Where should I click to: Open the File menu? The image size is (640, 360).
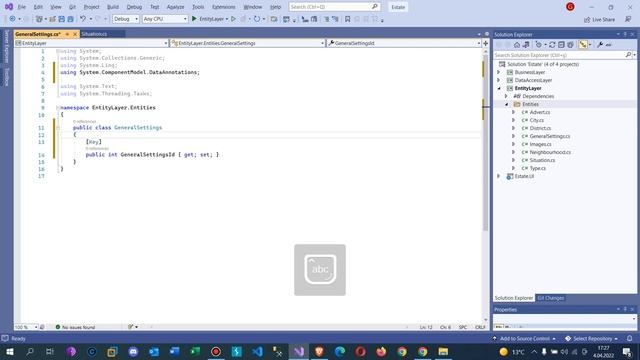[22, 7]
